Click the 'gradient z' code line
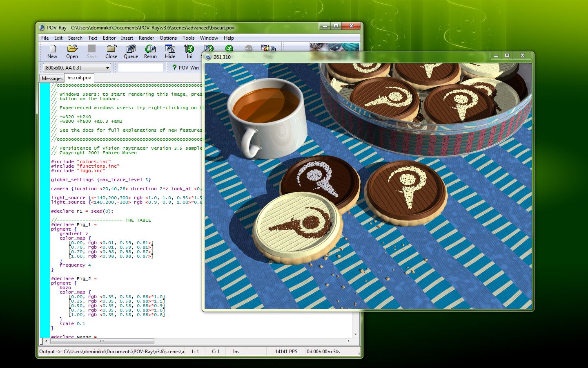The image size is (588, 368). point(74,233)
